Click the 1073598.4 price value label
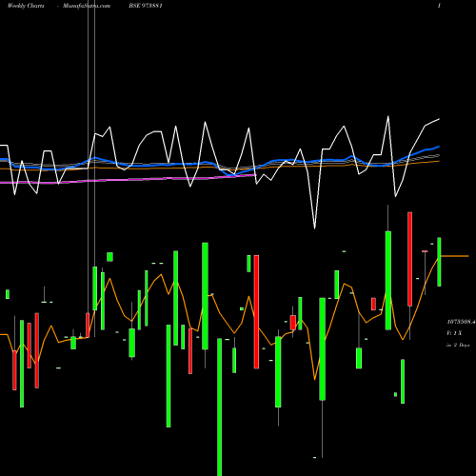This screenshot has height=476, width=476. click(461, 322)
